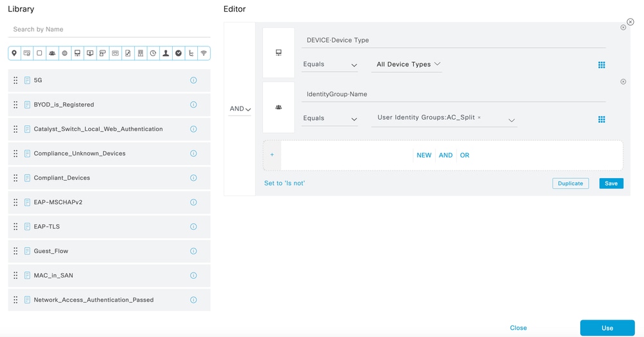Open the AND operator dropdown

pos(240,109)
